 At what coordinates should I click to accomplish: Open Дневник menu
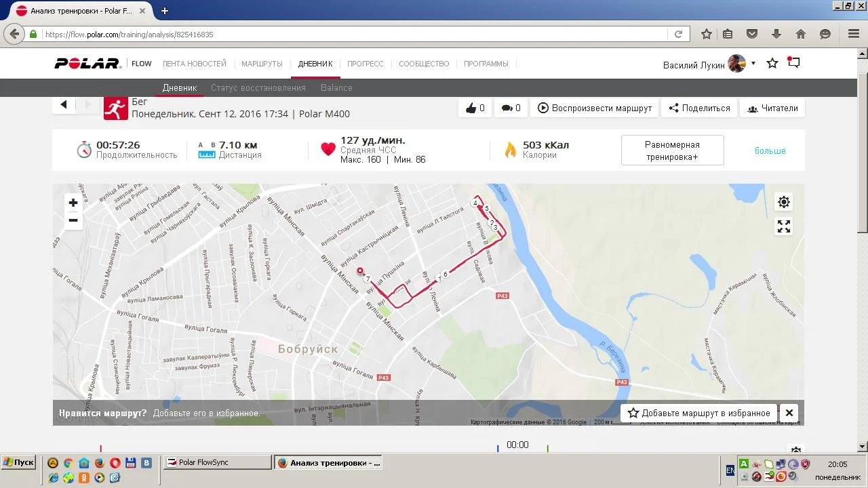(315, 64)
